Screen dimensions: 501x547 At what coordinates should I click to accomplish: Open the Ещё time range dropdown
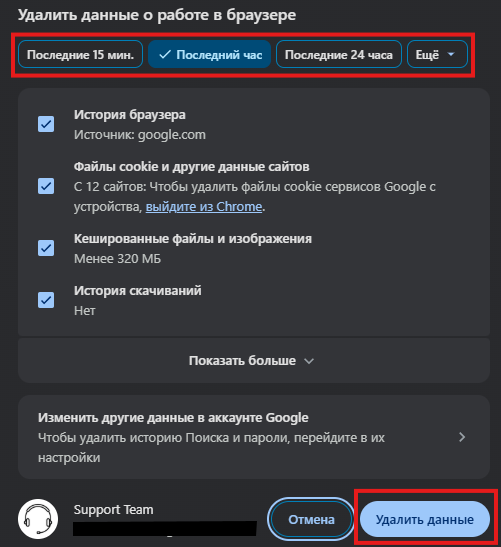coord(437,54)
